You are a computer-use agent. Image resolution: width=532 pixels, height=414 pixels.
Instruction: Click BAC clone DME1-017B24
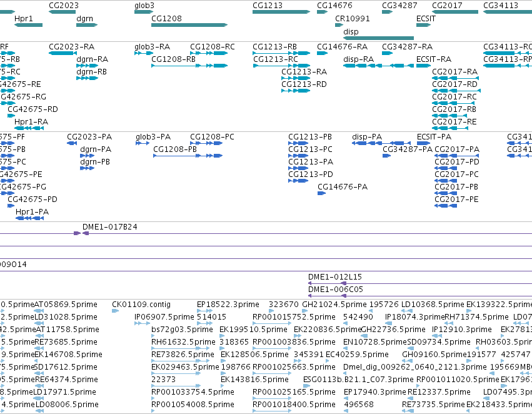pos(109,227)
